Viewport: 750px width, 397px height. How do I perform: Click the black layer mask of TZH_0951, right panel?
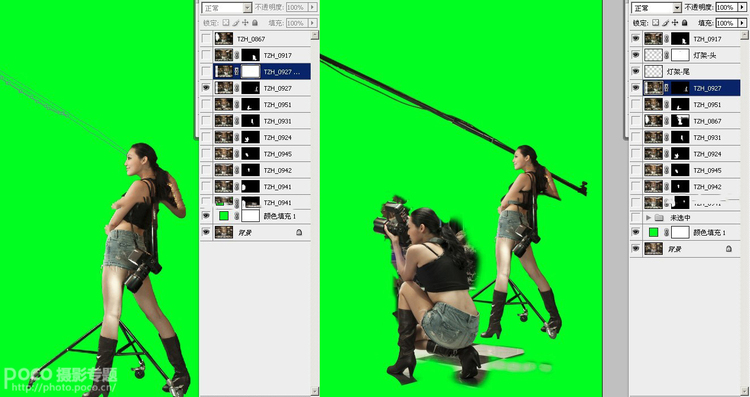(x=680, y=104)
